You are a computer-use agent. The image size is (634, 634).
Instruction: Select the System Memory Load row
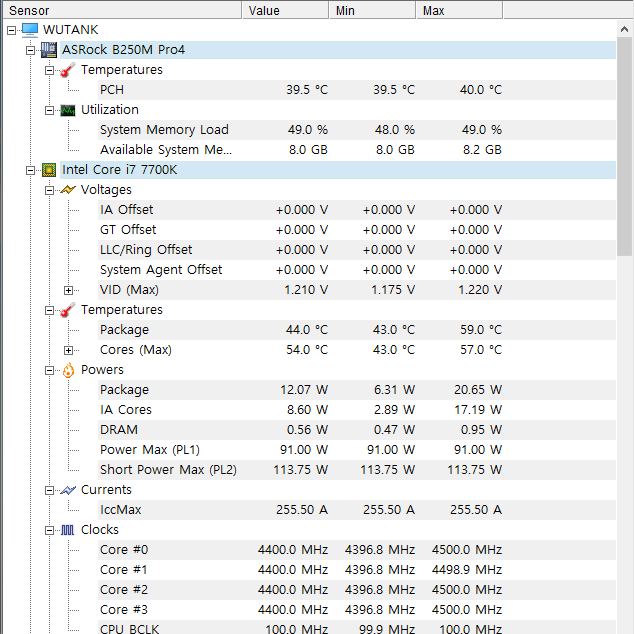click(357, 130)
